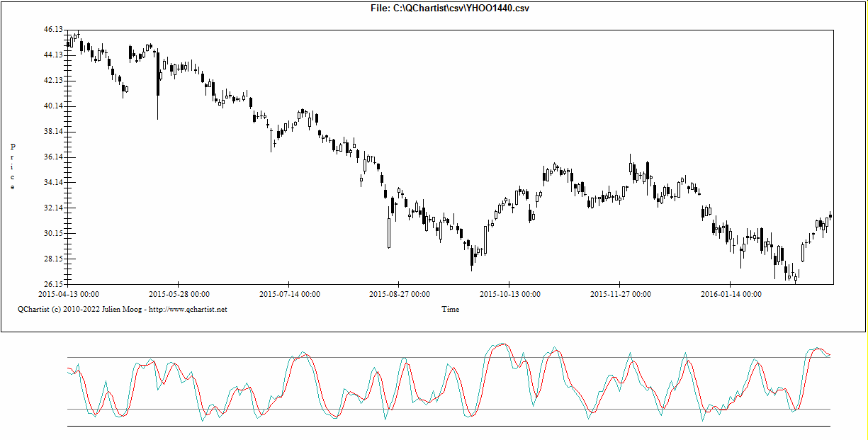Click the 44.13 price axis label
This screenshot has height=440, width=868.
[53, 55]
